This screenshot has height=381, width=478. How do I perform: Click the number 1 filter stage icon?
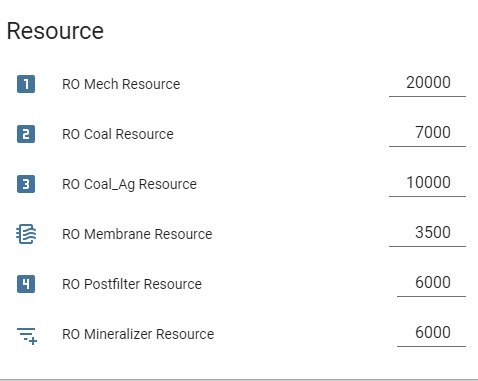point(26,84)
